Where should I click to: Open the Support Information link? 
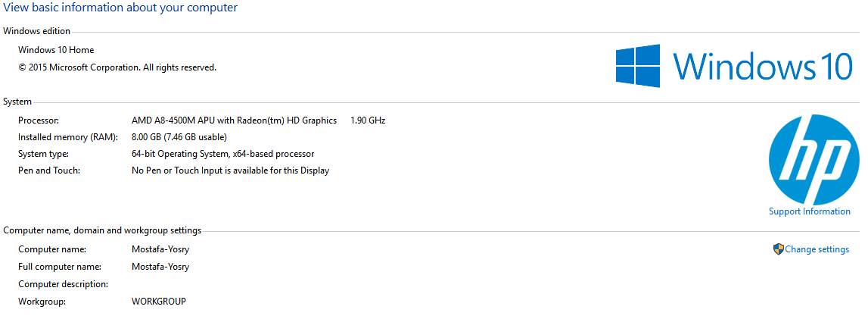809,211
